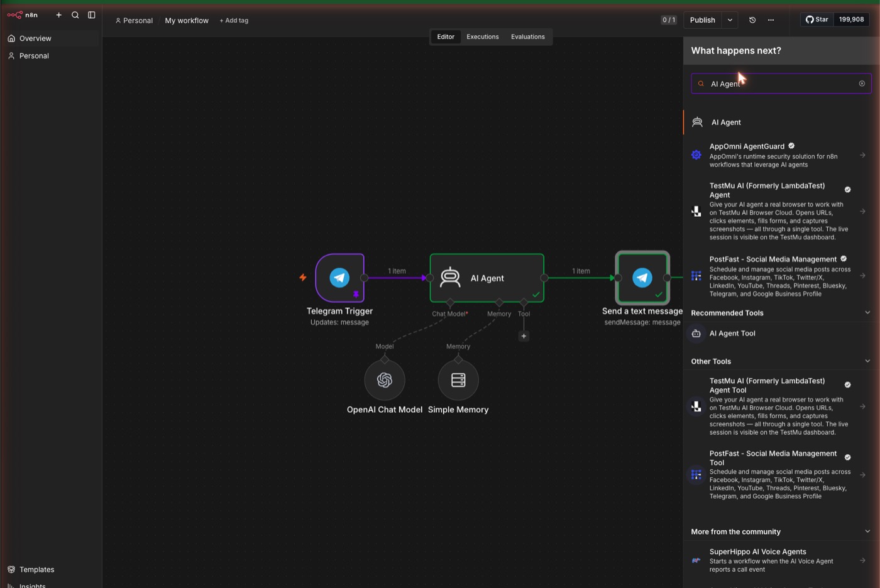Click the Memory connector on AI Agent
The height and width of the screenshot is (588, 880).
(499, 303)
